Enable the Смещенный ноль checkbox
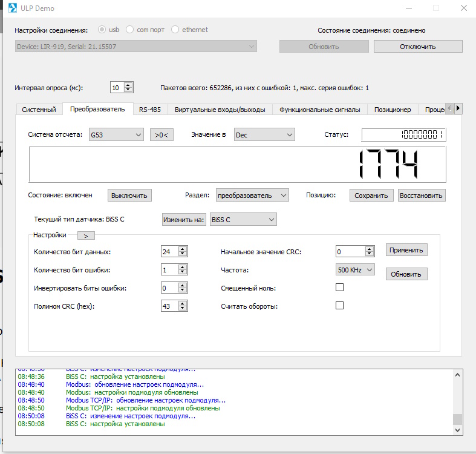The image size is (476, 454). [339, 288]
